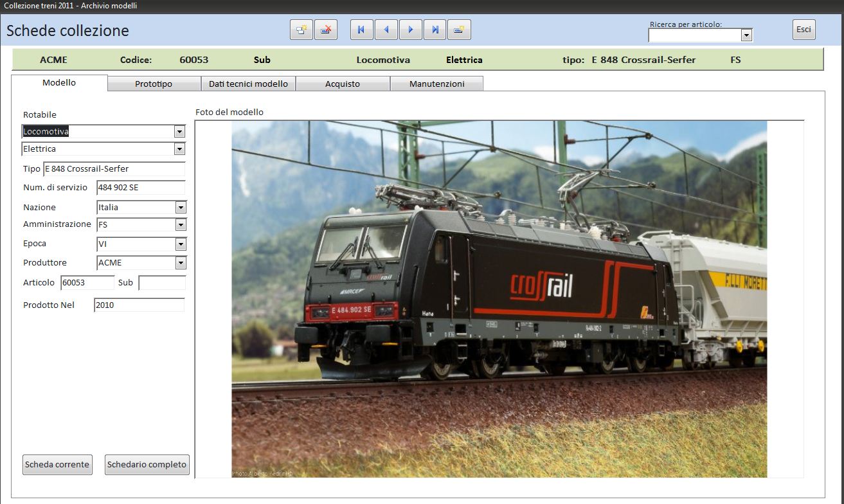
Task: Select the Modello tab
Action: click(x=59, y=83)
